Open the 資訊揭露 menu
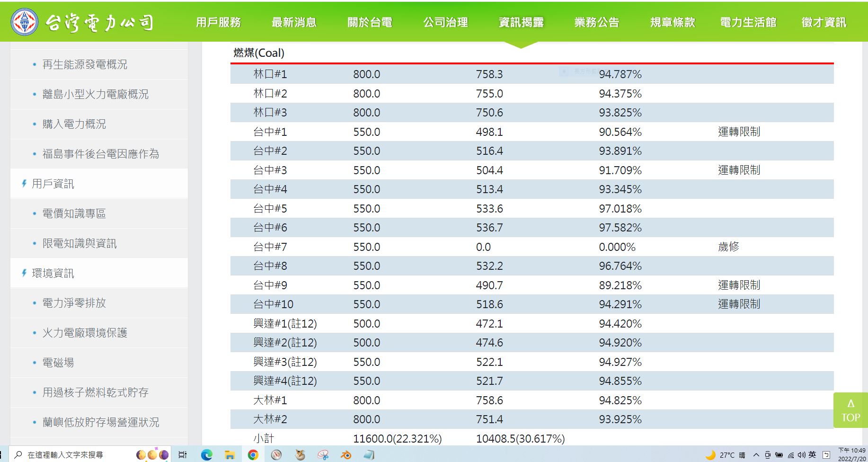Screen dimensions: 868x462 pos(521,22)
